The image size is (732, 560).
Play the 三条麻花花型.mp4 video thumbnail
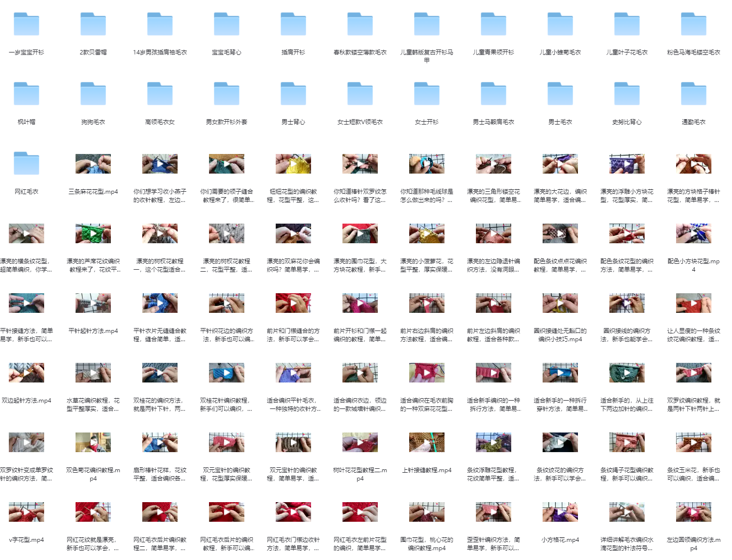[x=93, y=164]
